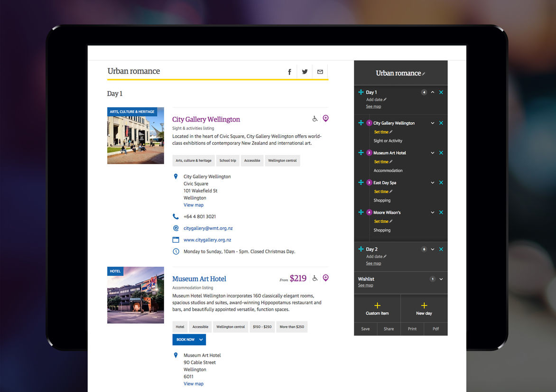Click add-to-itinerary pin icon for City Gallery Wellington
This screenshot has height=392, width=556.
tap(325, 119)
